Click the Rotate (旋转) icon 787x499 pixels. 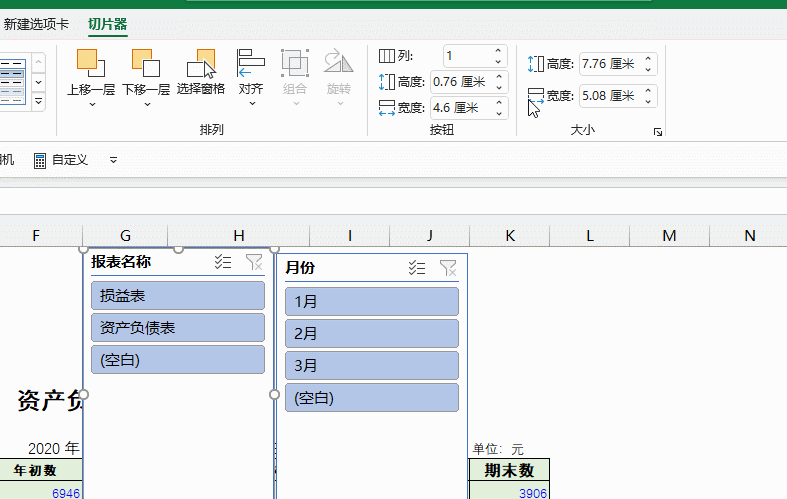(x=339, y=63)
